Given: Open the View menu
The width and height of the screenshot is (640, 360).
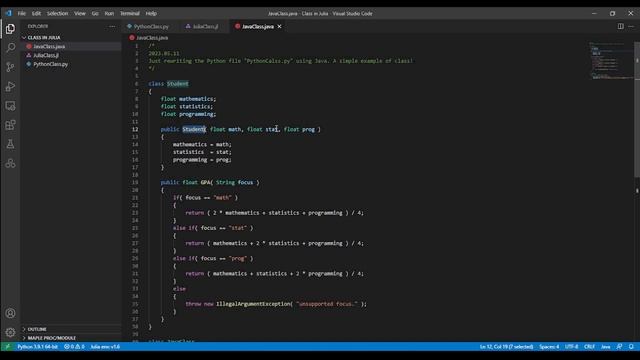Looking at the screenshot, I should point(80,13).
